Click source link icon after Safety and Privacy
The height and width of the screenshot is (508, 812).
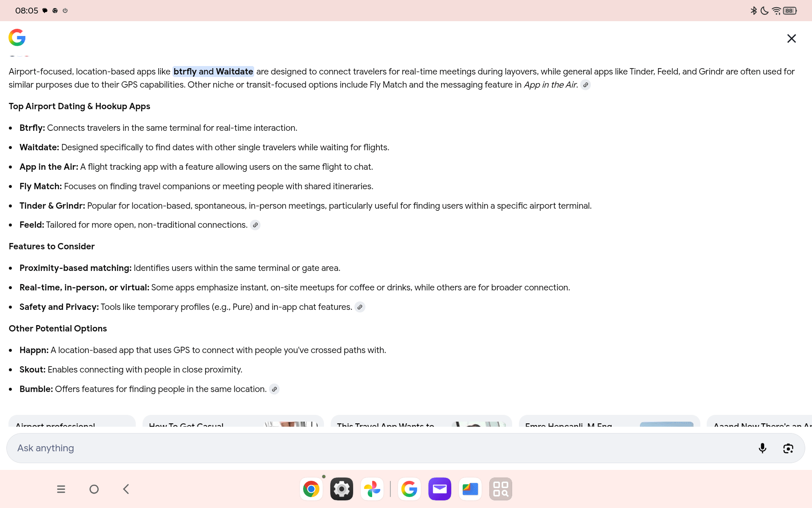(x=359, y=307)
